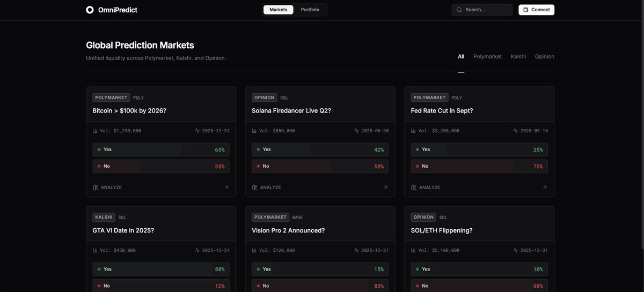Click volume chart icon on Solana Firedancer card
The image size is (644, 292).
[x=254, y=131]
